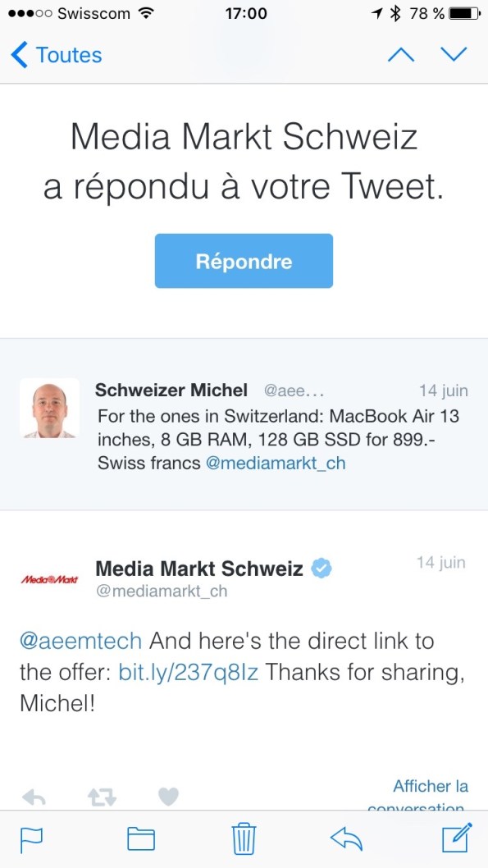Screen dimensions: 488x868
Task: Flag this email using the flag icon
Action: point(31,839)
